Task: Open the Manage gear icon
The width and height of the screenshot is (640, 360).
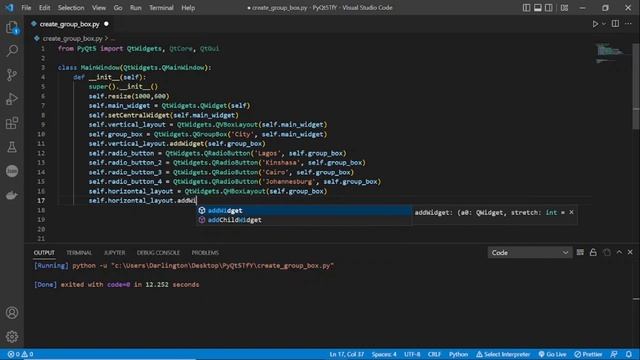Action: (12, 336)
